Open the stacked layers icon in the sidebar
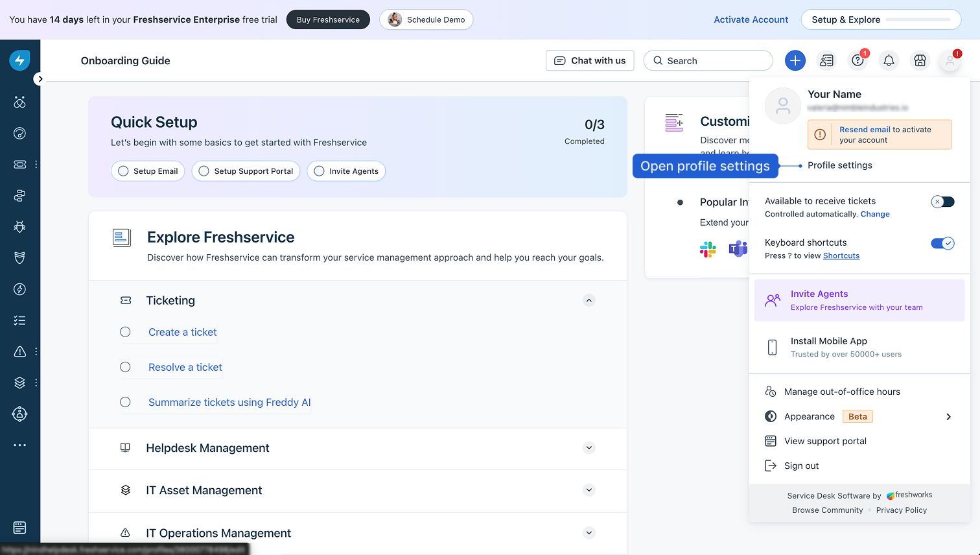The image size is (980, 555). 19,383
